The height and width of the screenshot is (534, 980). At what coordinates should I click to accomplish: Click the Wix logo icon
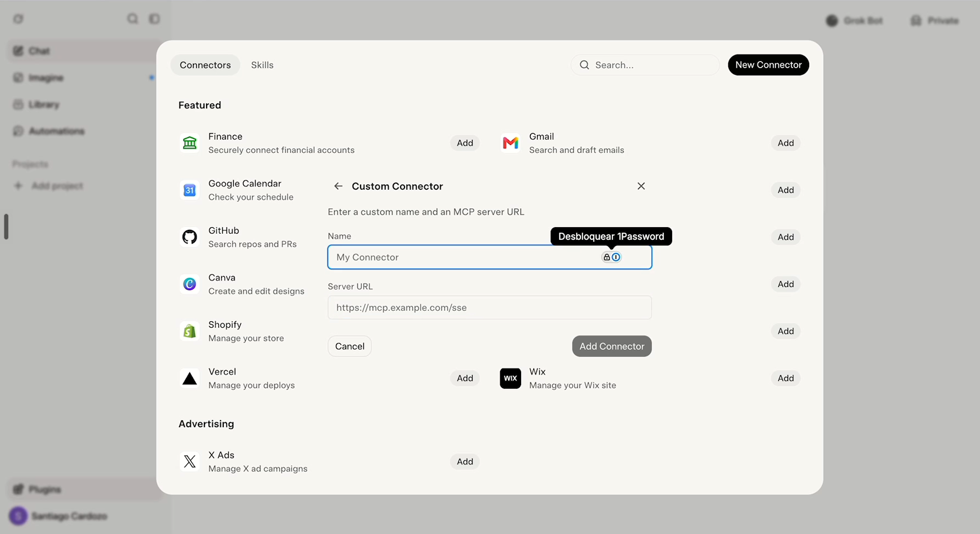pyautogui.click(x=511, y=378)
